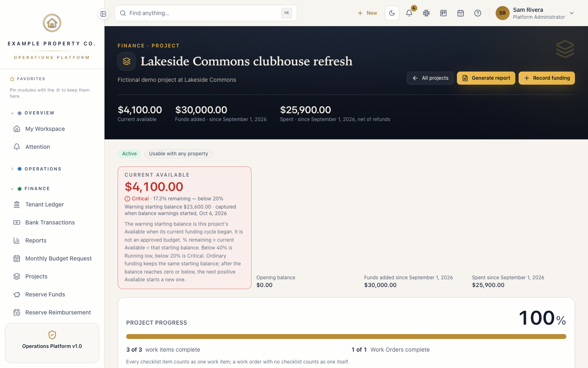Collapse the Overview section chevron
Viewport: 588px width, 368px height.
(12, 113)
